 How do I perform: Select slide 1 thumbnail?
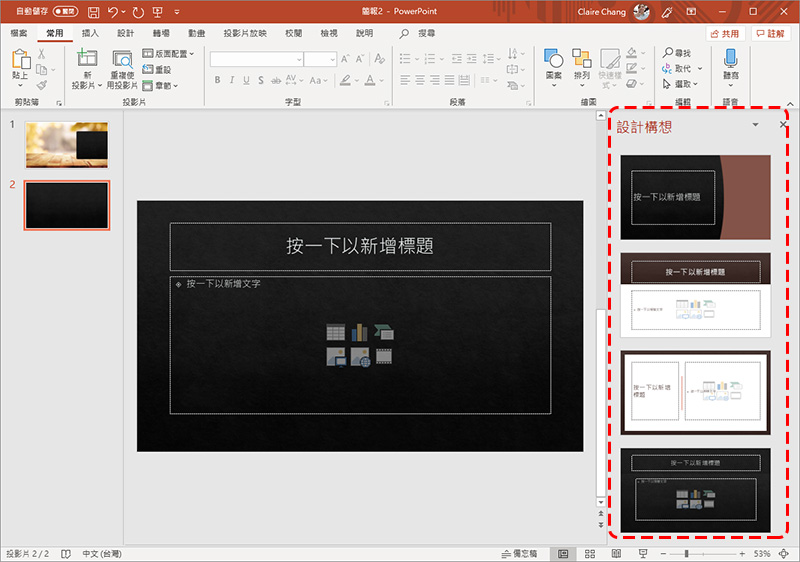(67, 145)
